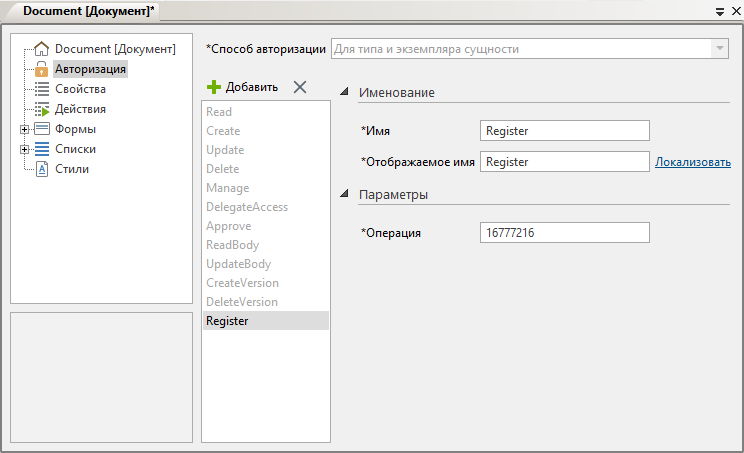
Task: Click the Свойства list icon
Action: pos(42,89)
